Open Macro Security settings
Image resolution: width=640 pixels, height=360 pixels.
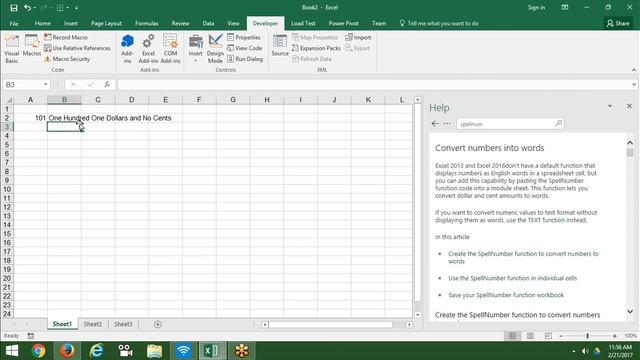click(x=67, y=59)
